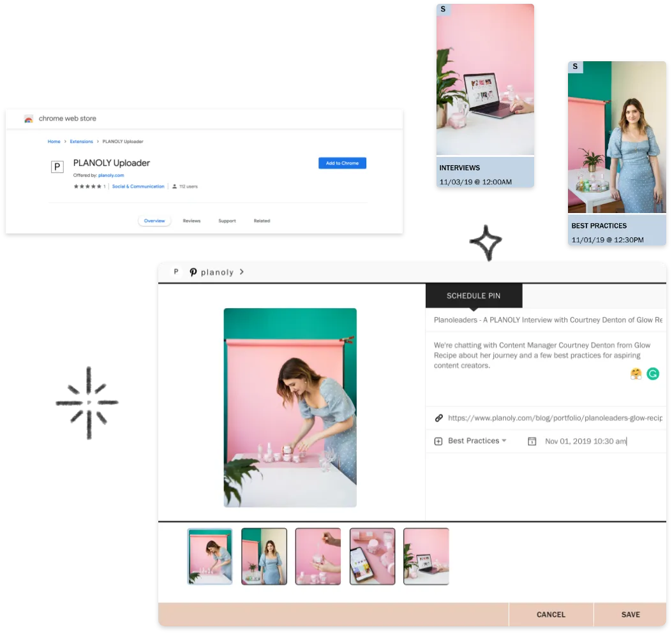Click the pin description text area
This screenshot has width=672, height=634.
546,369
